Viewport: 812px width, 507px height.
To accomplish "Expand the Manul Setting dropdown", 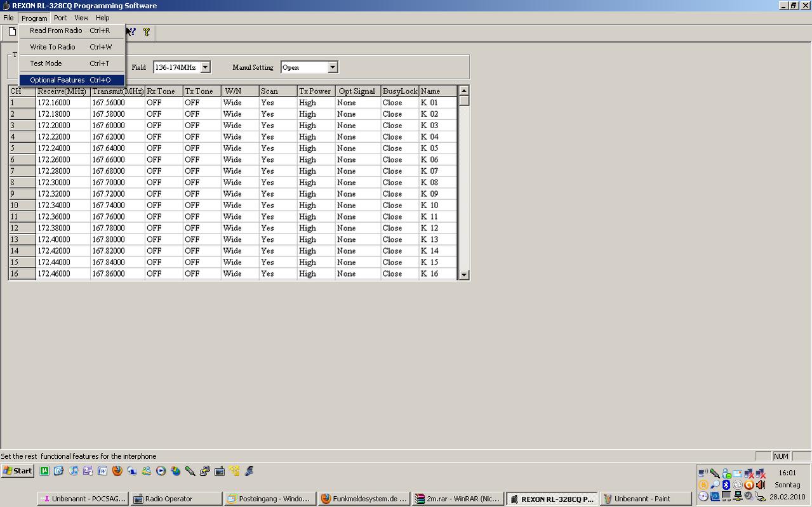I will (332, 67).
